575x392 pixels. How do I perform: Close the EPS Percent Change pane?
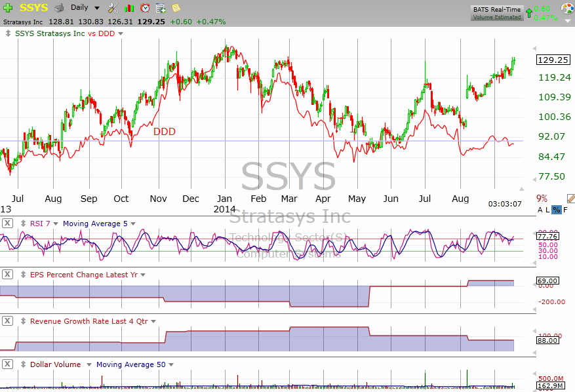8,274
